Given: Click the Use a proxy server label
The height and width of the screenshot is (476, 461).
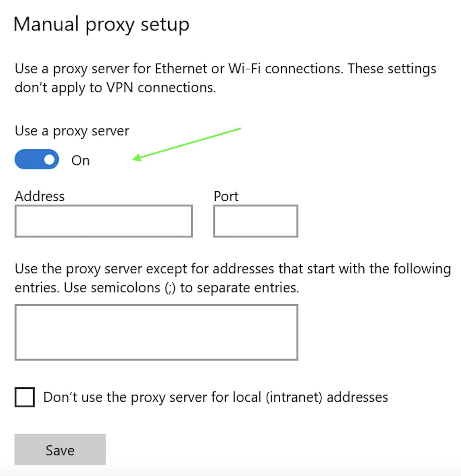Looking at the screenshot, I should (x=72, y=131).
